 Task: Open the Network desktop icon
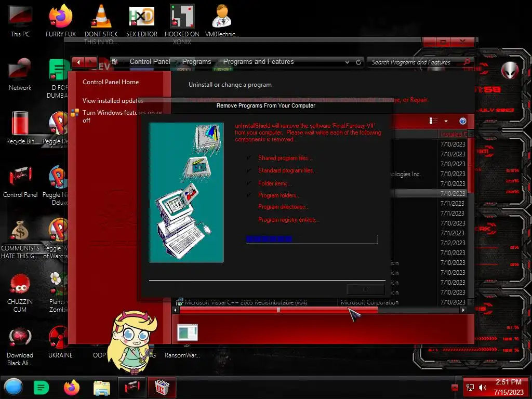point(20,75)
